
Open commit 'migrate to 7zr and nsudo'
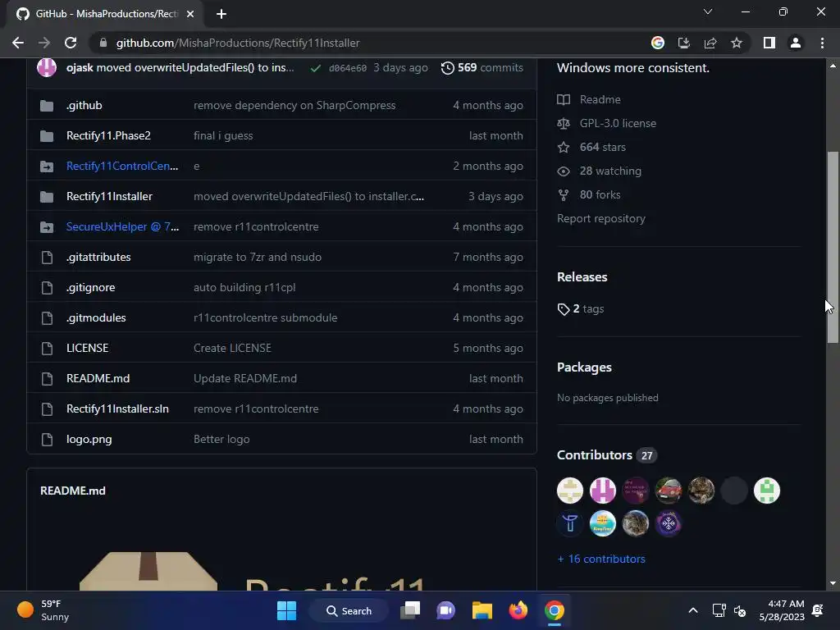click(x=257, y=257)
